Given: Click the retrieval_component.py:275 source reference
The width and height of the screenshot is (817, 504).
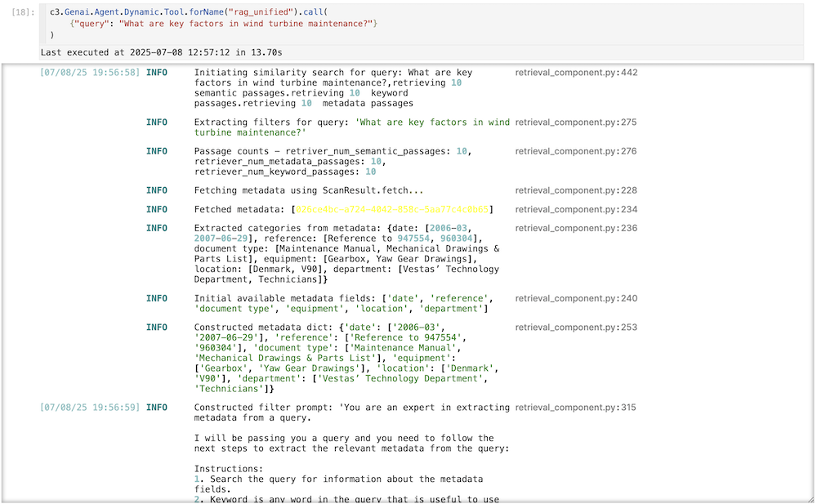Looking at the screenshot, I should pos(576,123).
